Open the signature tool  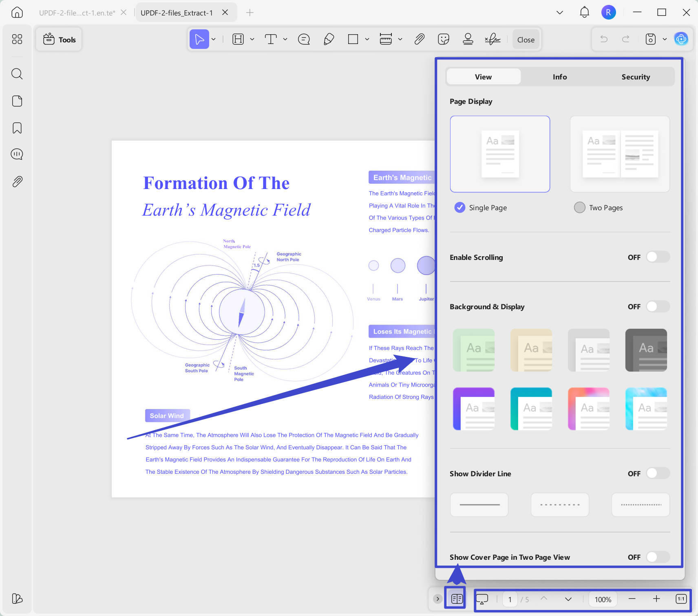tap(493, 39)
